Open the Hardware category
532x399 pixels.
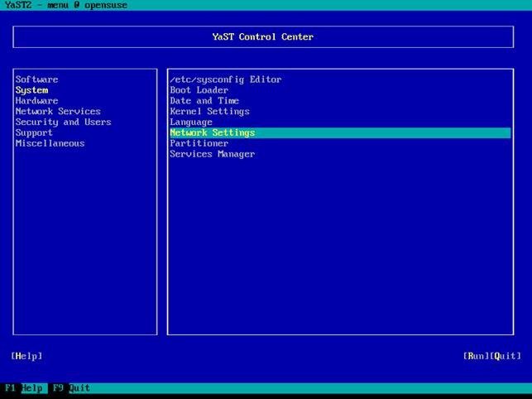(x=36, y=101)
